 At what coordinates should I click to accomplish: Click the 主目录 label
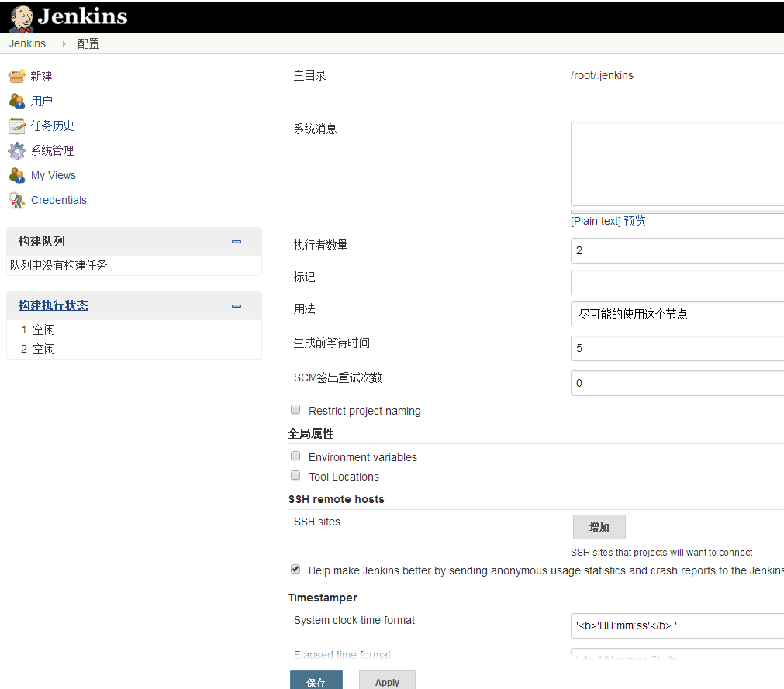pyautogui.click(x=310, y=75)
